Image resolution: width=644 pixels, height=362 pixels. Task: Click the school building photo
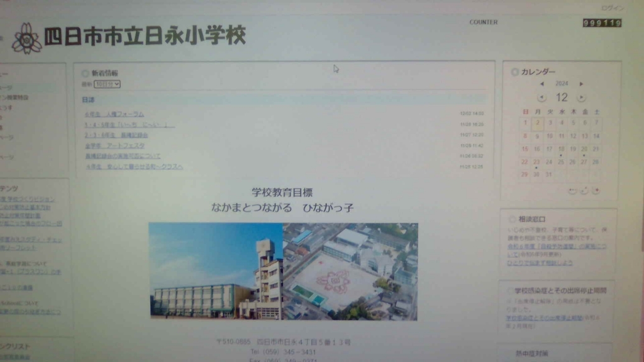pyautogui.click(x=216, y=271)
